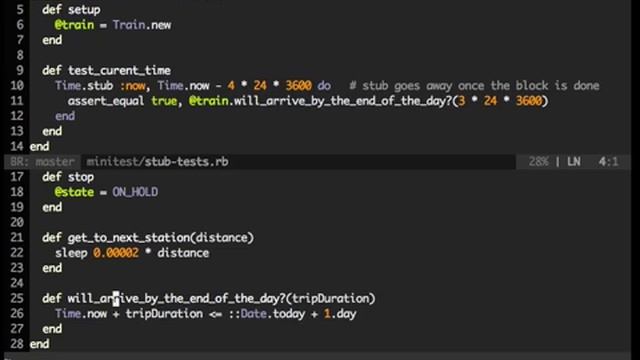Viewport: 640px width, 360px height.
Task: Click 'Train.new' on line 6
Action: coord(142,25)
